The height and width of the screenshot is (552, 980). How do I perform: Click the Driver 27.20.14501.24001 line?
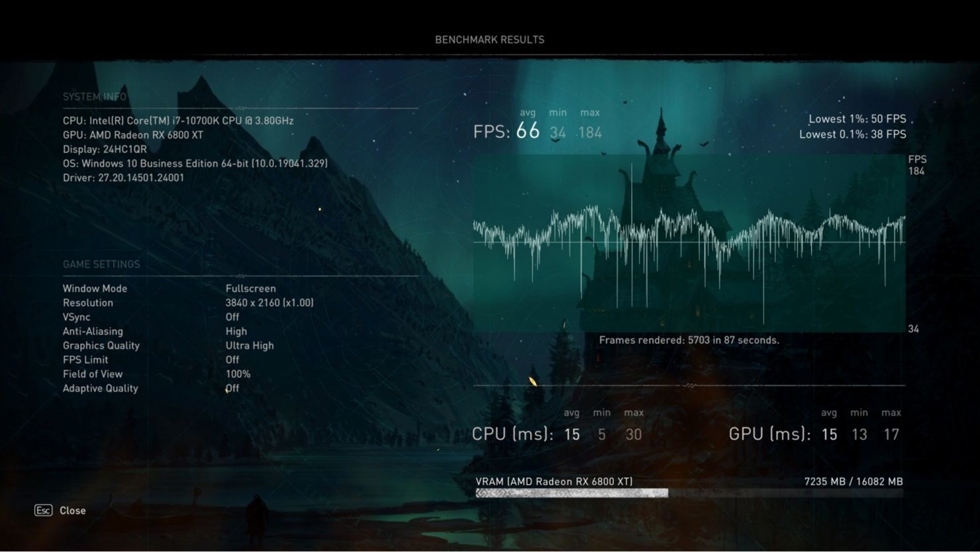[124, 178]
